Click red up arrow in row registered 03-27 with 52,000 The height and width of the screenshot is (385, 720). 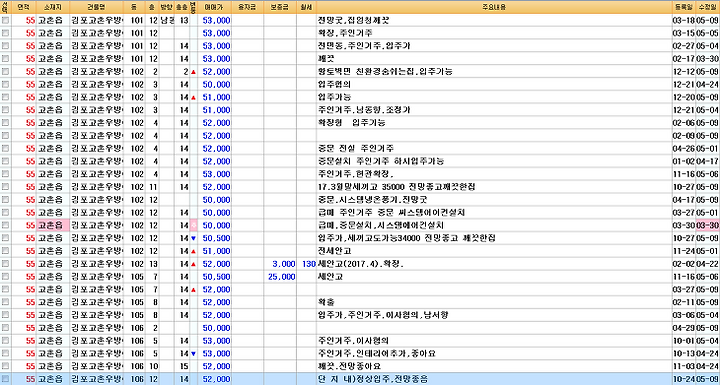pyautogui.click(x=193, y=290)
